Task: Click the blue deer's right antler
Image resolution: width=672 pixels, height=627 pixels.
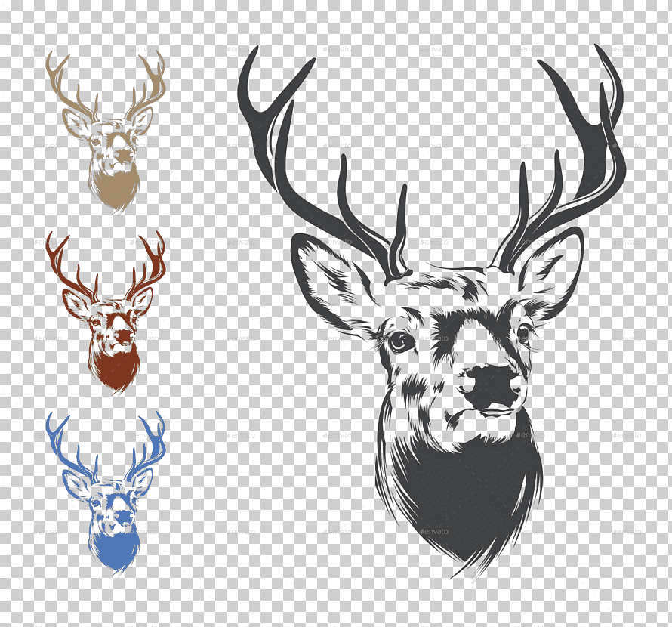Action: coord(150,452)
